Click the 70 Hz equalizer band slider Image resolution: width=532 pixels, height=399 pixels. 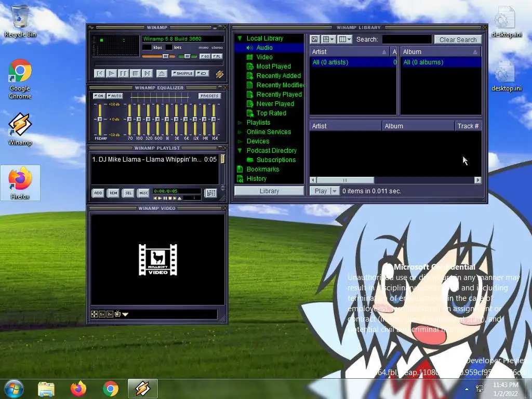pos(129,119)
